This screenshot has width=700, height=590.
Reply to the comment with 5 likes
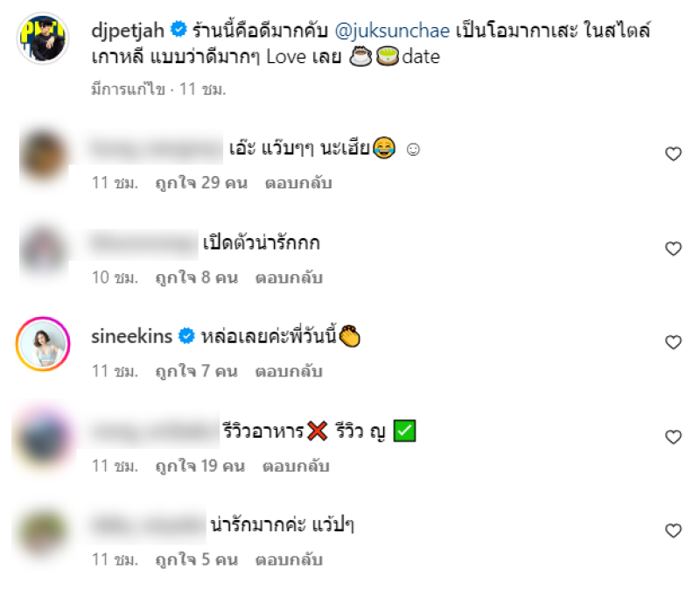[x=289, y=559]
